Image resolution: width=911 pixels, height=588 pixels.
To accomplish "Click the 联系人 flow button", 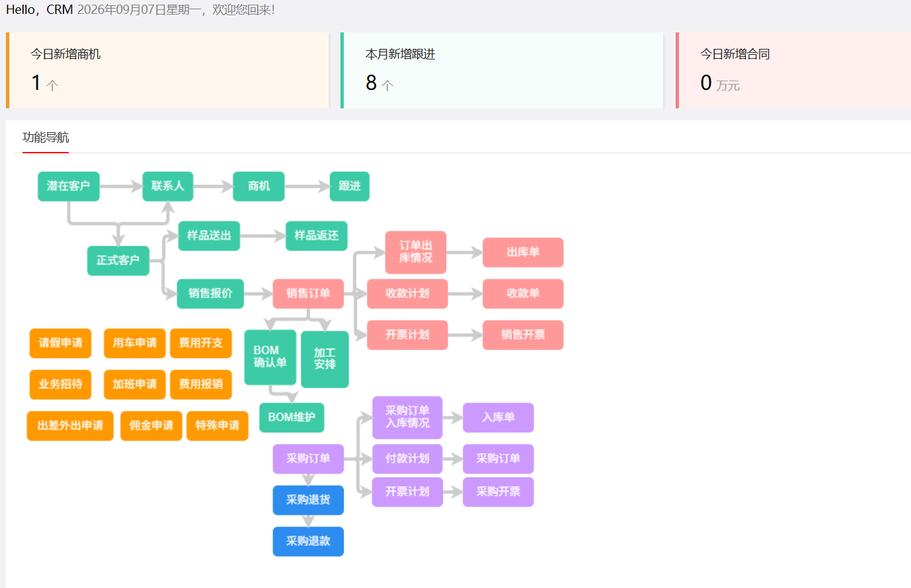I will click(x=168, y=186).
